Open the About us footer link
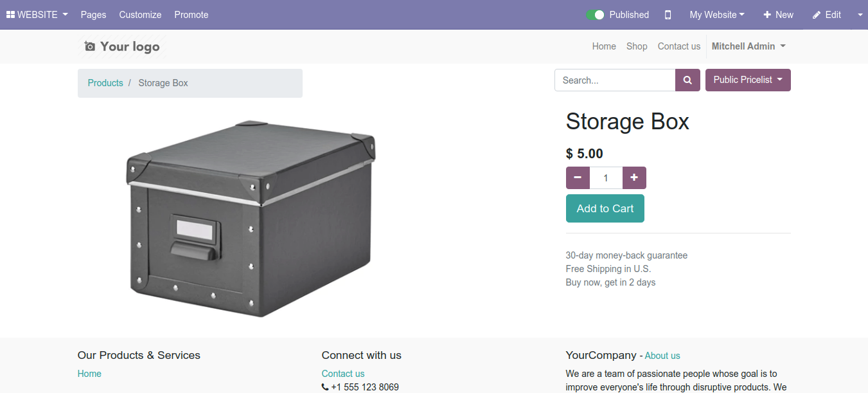Image resolution: width=868 pixels, height=393 pixels. click(662, 356)
